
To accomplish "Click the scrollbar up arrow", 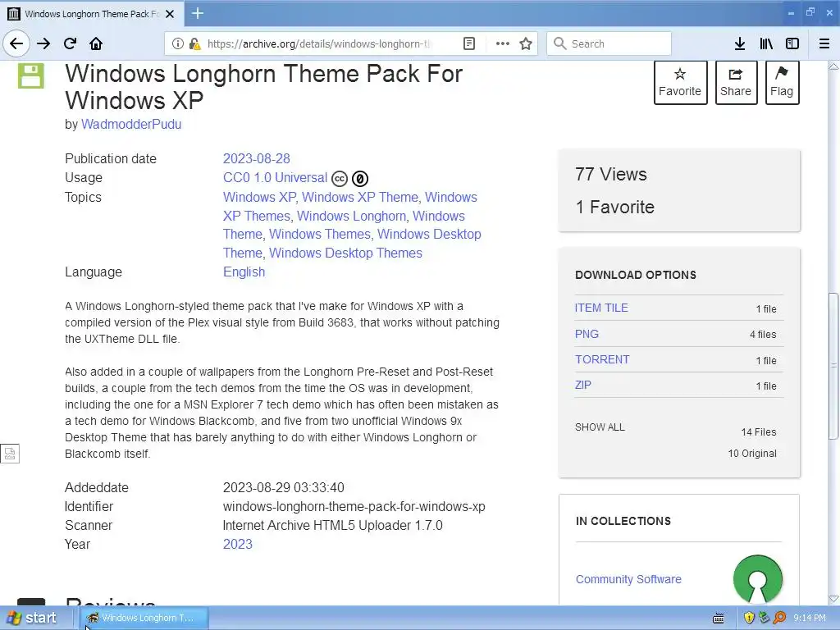I will pyautogui.click(x=833, y=66).
